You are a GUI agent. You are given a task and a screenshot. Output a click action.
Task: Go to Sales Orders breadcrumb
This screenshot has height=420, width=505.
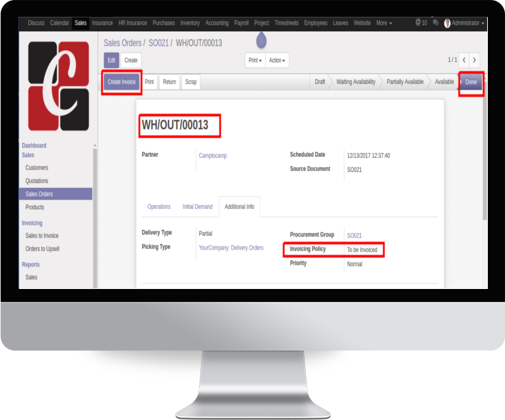(x=123, y=43)
